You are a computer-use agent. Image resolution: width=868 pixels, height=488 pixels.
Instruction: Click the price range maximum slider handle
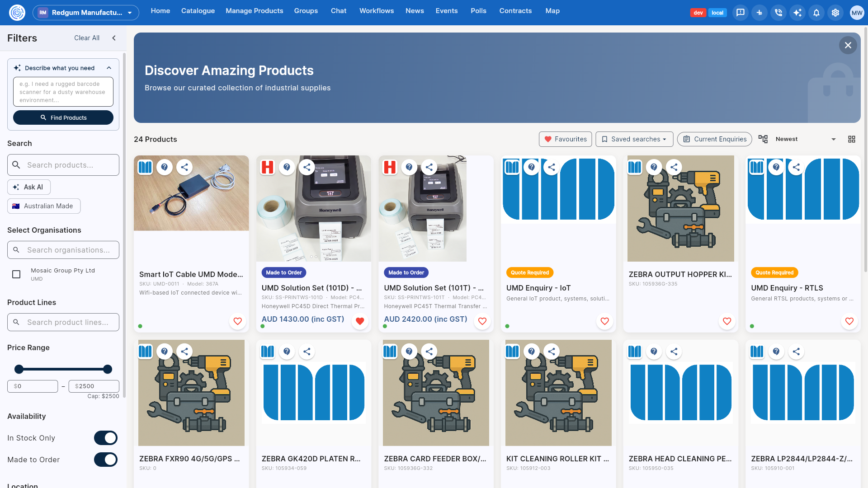[x=108, y=369]
